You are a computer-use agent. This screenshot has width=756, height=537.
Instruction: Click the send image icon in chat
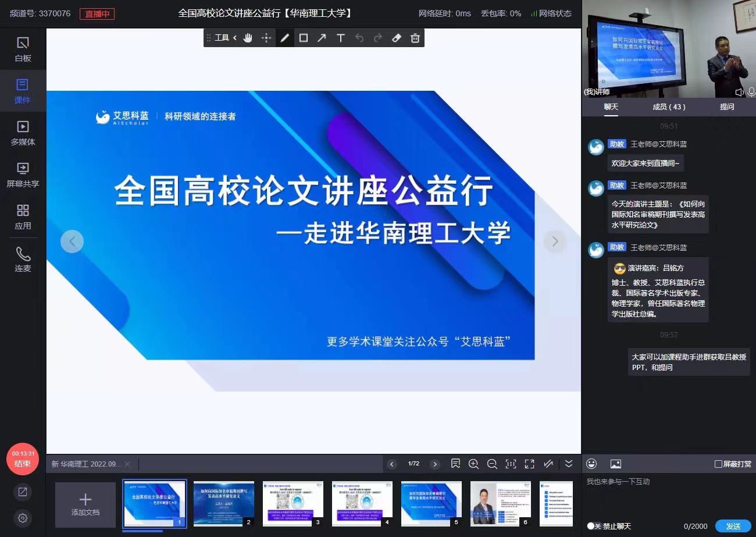616,464
